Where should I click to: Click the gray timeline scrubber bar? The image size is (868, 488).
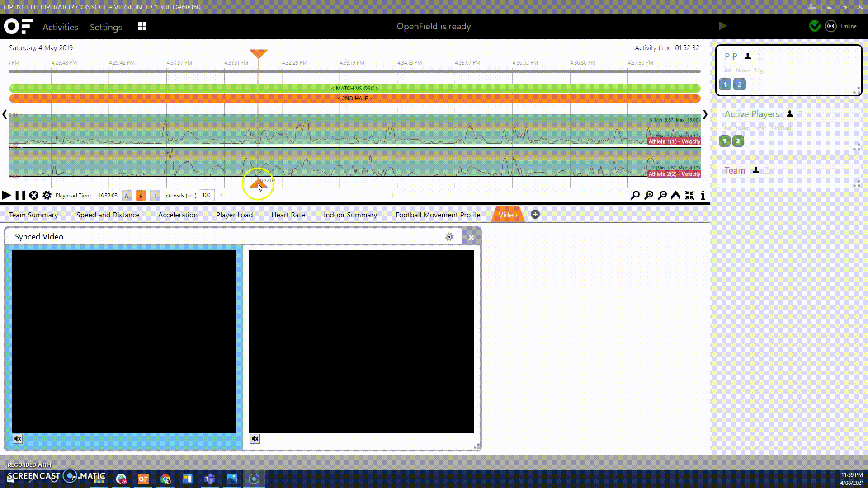pos(355,71)
